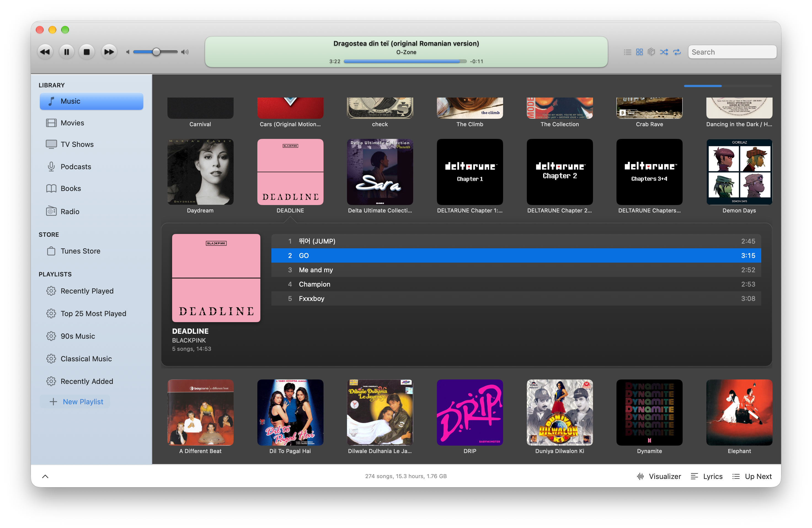Open the DRIP album
This screenshot has height=528, width=812.
(470, 413)
